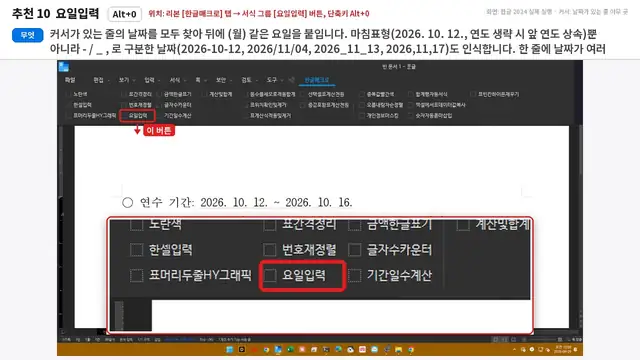Expand the arrow next to 보안

coord(231,80)
